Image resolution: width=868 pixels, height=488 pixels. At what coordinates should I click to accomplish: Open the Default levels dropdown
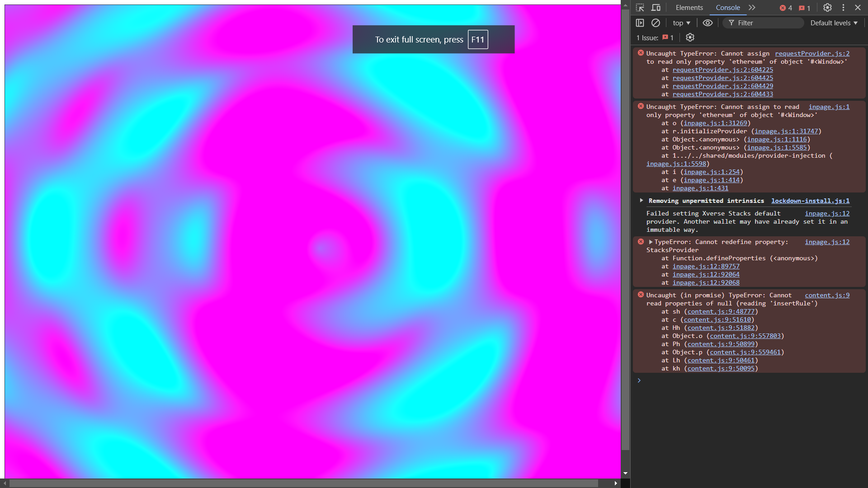(x=833, y=23)
